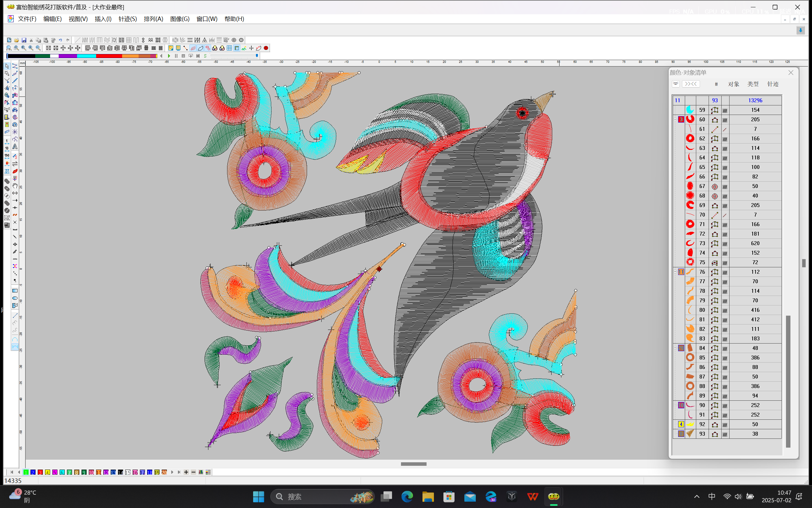Collapse the group starting at object 84
The height and width of the screenshot is (508, 812).
[675, 348]
